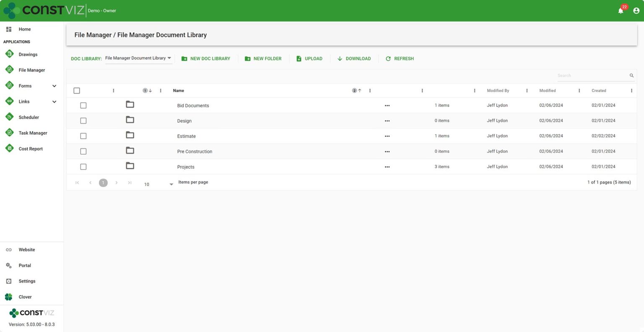644x332 pixels.
Task: Click the NEW FOLDER button
Action: (x=263, y=58)
